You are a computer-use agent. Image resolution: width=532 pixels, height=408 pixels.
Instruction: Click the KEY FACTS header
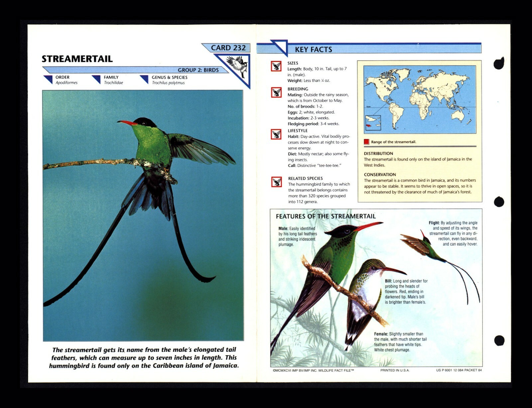click(x=313, y=50)
